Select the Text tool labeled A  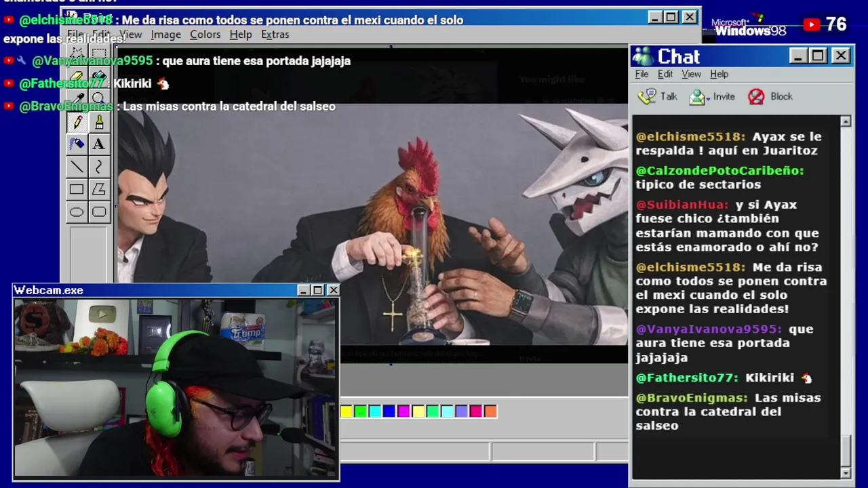[99, 144]
